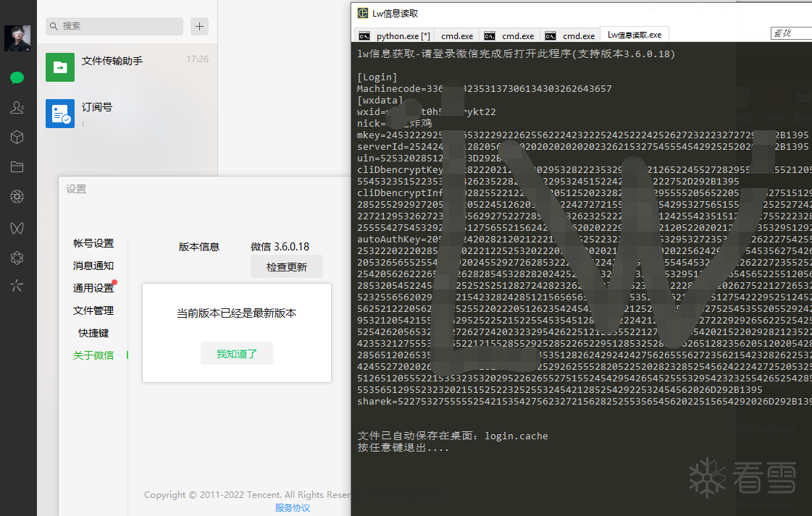Open the 服务协议 link
This screenshot has width=812, height=516.
click(293, 508)
